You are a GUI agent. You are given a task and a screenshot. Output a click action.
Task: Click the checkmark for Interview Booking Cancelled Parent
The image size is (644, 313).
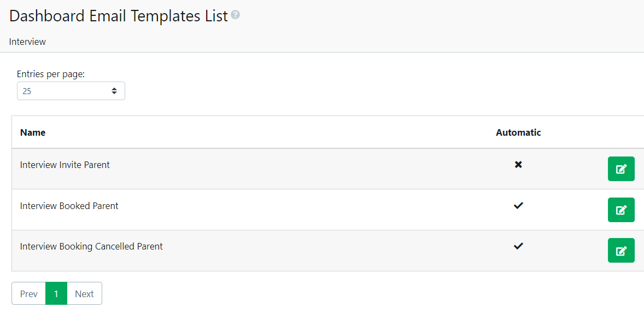tap(518, 246)
